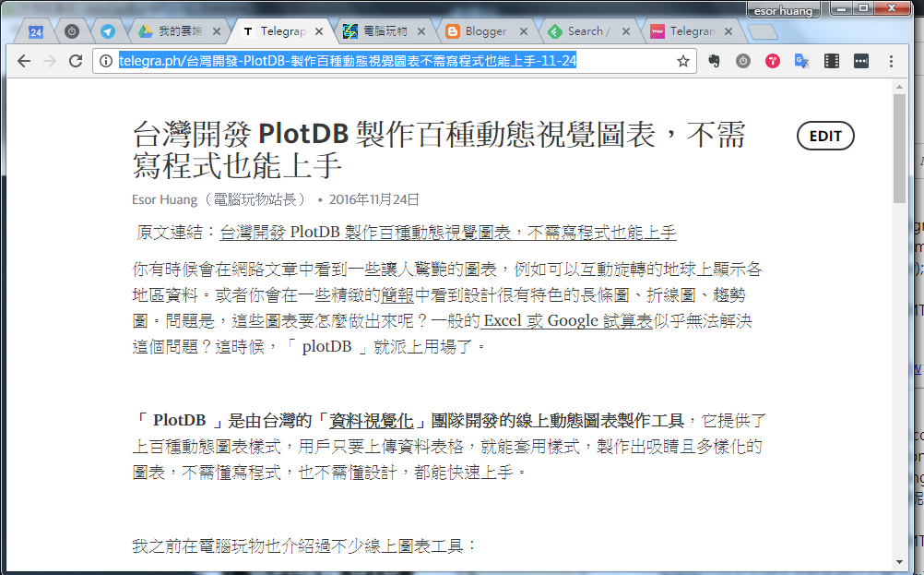
Task: View site information icon in address bar
Action: pyautogui.click(x=106, y=61)
